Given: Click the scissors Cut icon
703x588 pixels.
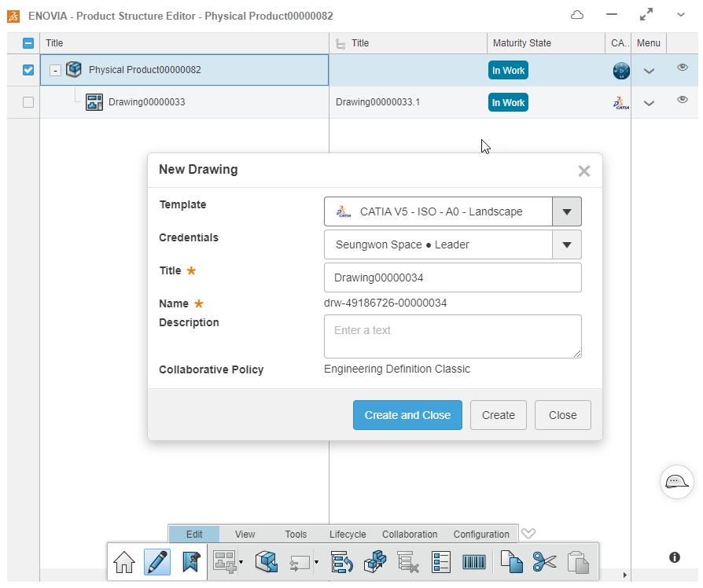Looking at the screenshot, I should pos(545,562).
